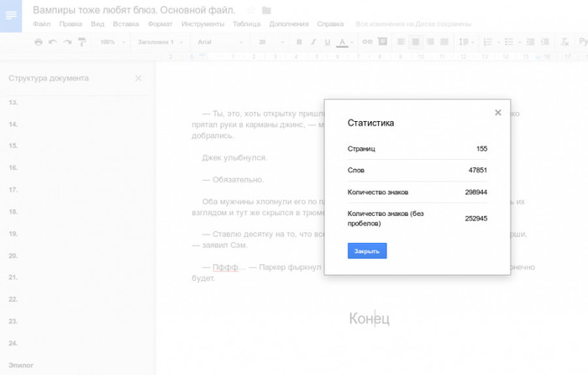588x375 pixels.
Task: Open the Таблица menu
Action: click(x=247, y=24)
